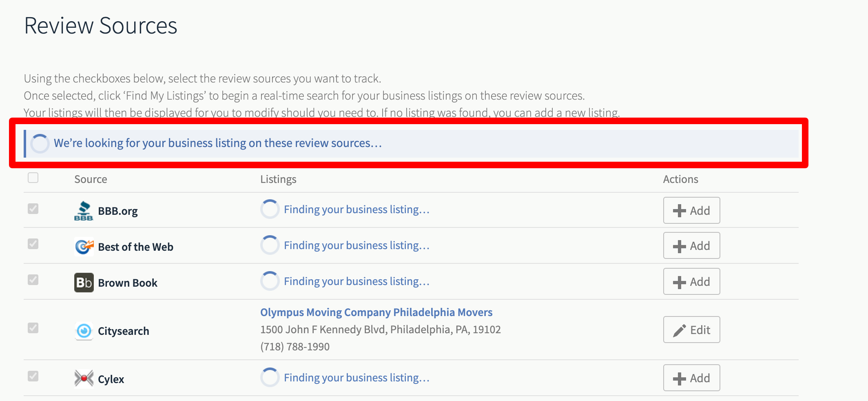Edit the Citysearch listing
Screen dimensions: 868x401
coord(691,330)
